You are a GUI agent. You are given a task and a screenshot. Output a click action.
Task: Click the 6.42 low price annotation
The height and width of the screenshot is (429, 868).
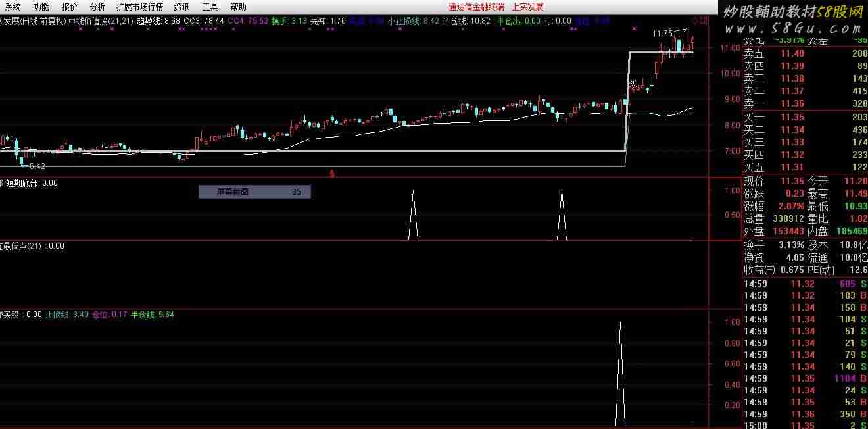[x=37, y=166]
